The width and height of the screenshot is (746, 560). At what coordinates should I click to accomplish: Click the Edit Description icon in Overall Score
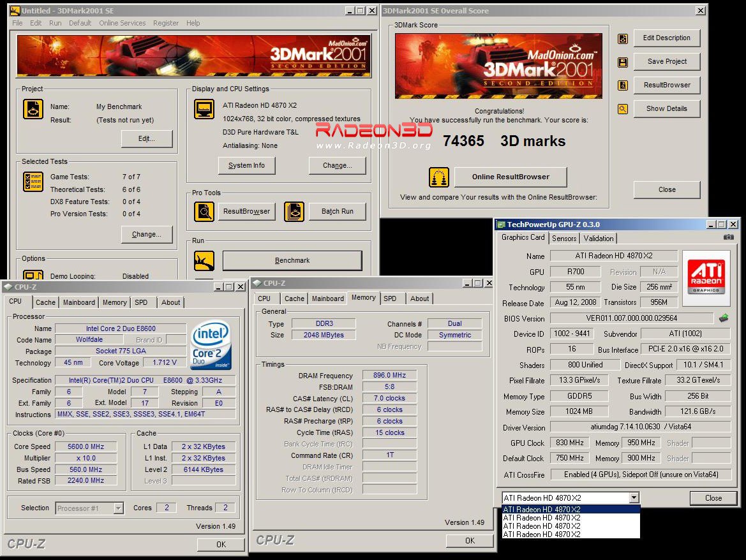[x=623, y=39]
